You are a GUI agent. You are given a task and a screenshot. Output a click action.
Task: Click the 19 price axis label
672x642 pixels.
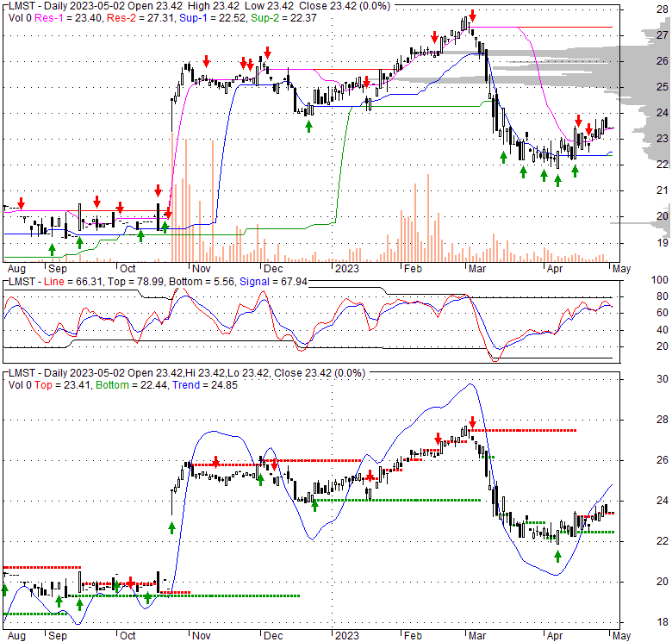tap(663, 242)
